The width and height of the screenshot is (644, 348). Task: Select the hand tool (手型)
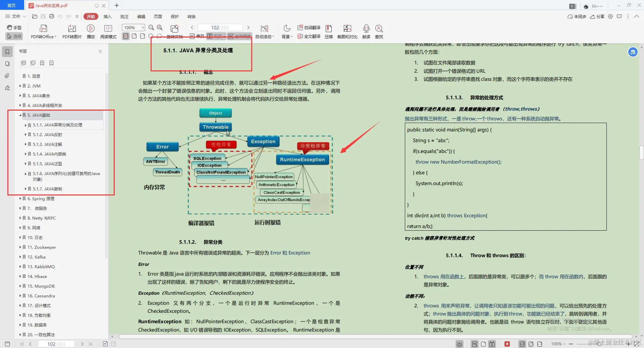tap(14, 27)
